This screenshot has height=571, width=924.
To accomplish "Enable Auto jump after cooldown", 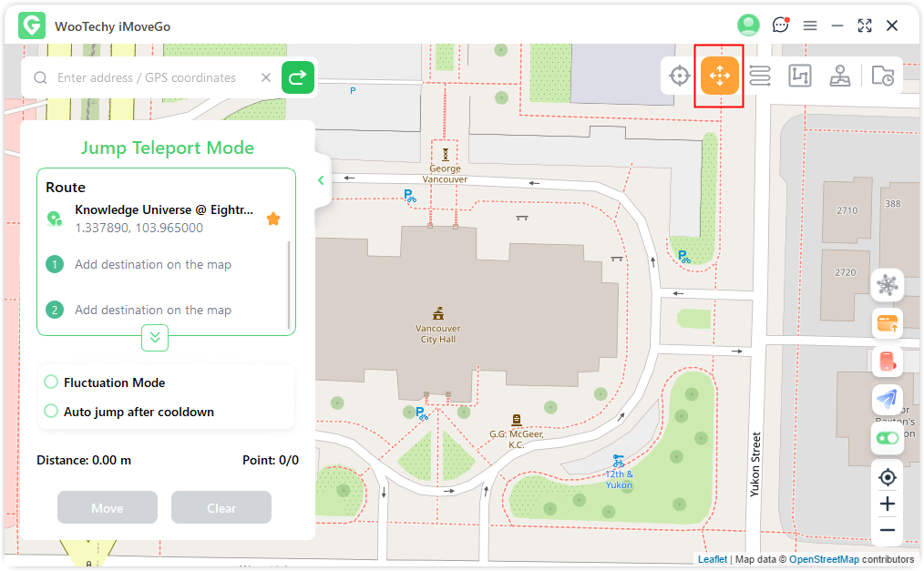I will pos(51,412).
